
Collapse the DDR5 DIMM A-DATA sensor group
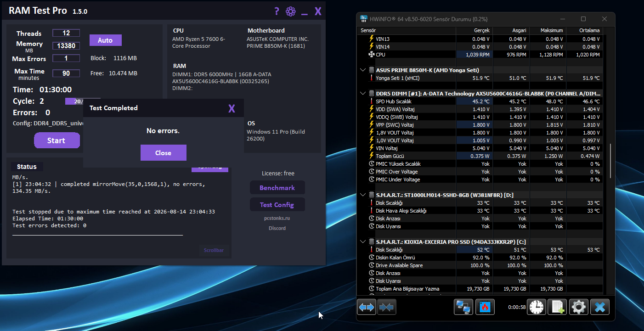363,94
